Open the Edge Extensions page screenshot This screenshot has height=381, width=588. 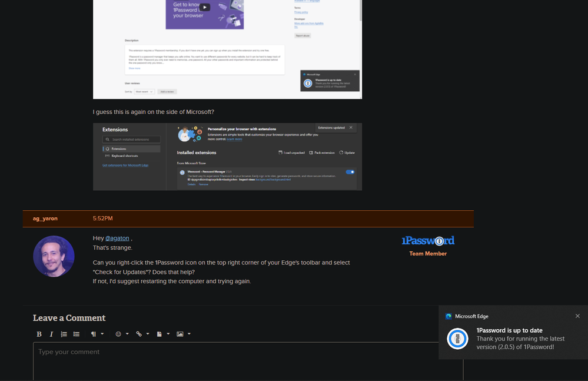227,157
